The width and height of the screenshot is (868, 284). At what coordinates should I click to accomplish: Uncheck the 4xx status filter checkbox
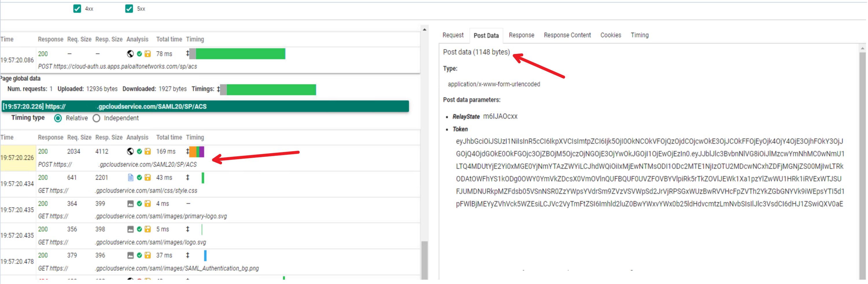(x=77, y=9)
